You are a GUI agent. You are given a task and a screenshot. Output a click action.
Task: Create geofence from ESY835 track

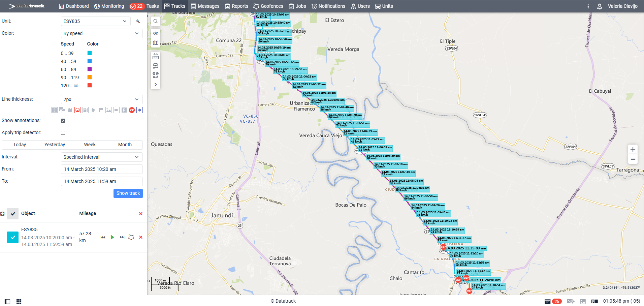[x=131, y=237]
